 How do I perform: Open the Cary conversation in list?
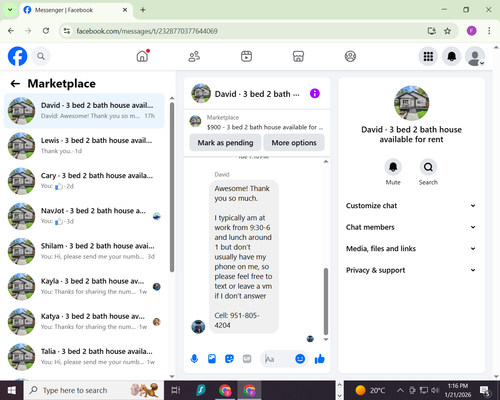pyautogui.click(x=84, y=181)
